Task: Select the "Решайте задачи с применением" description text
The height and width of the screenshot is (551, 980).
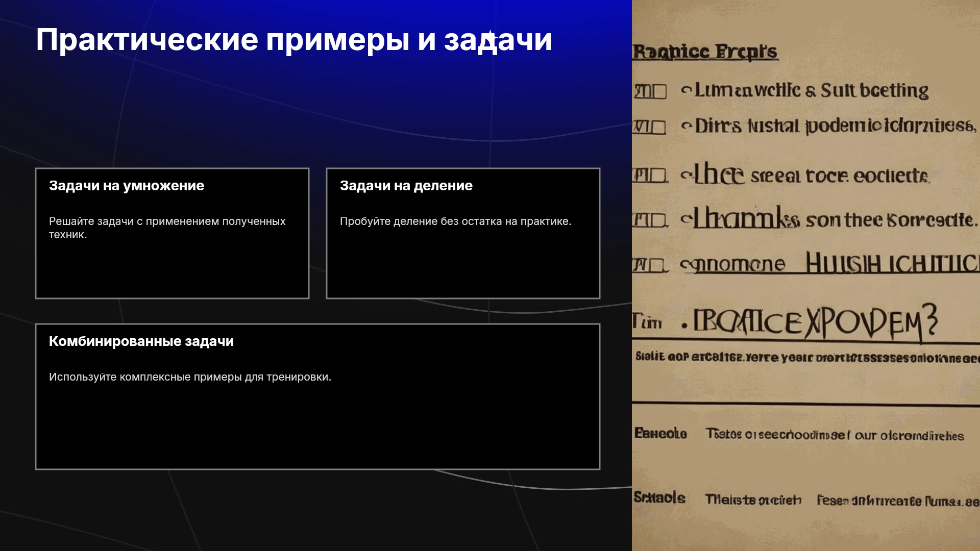Action: (x=167, y=228)
